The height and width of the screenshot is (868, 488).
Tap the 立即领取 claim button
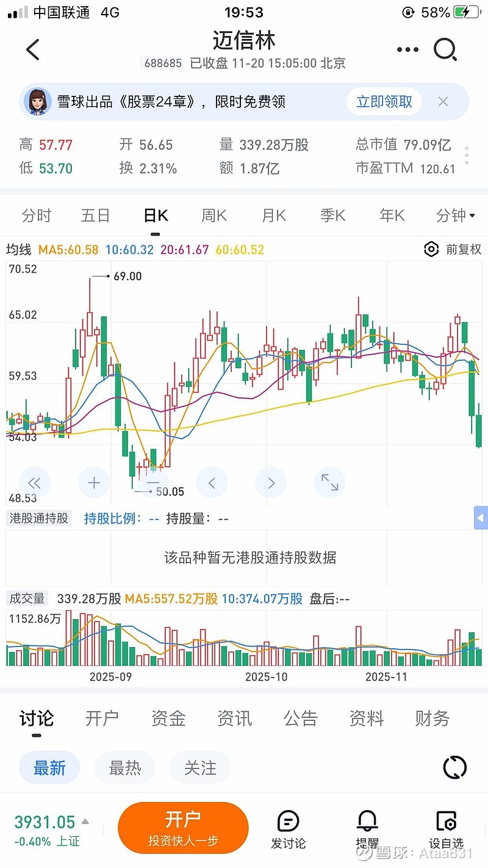[x=384, y=101]
